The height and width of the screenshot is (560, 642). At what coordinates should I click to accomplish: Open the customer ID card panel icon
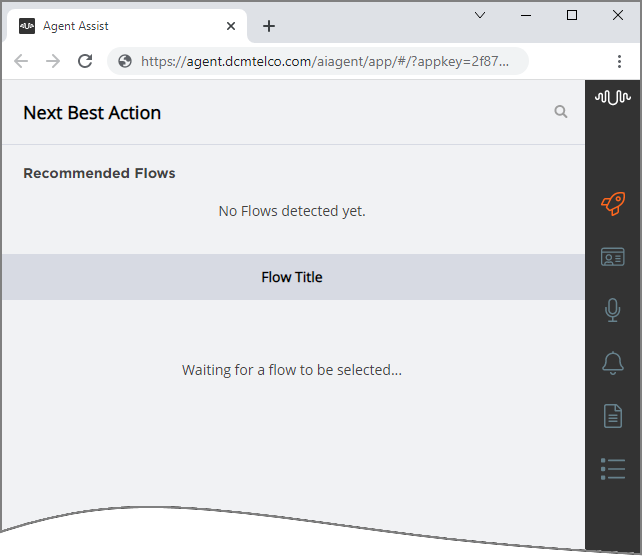[x=613, y=257]
